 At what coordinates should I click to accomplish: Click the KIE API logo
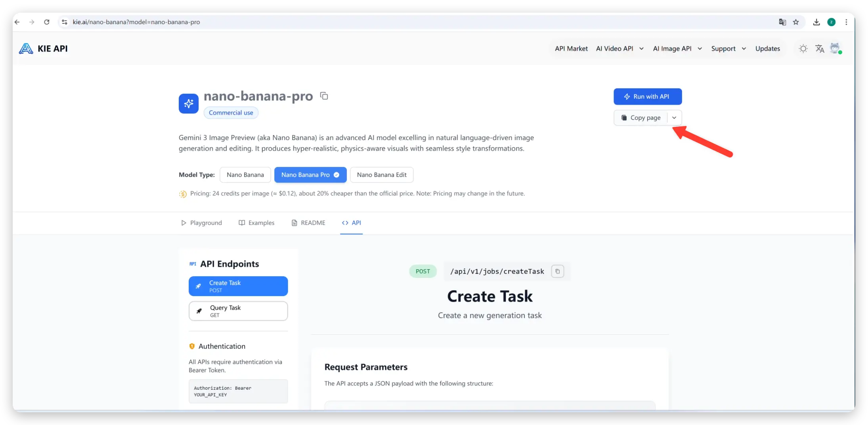click(43, 48)
